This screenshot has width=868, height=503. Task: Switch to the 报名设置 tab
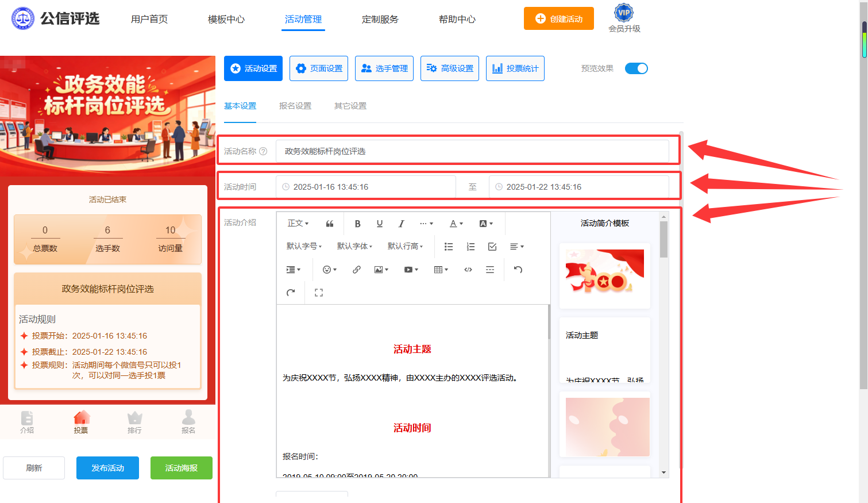(x=295, y=106)
